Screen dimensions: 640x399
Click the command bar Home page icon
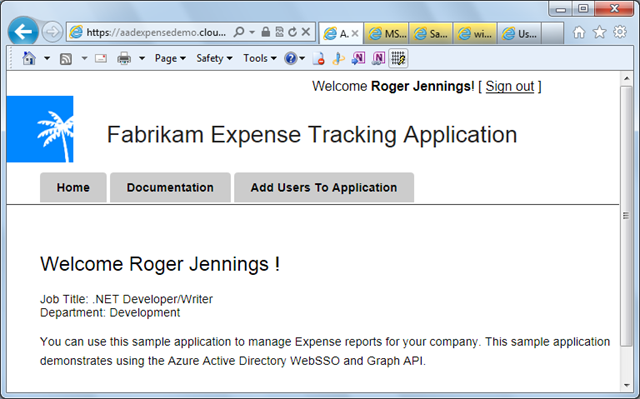[29, 58]
